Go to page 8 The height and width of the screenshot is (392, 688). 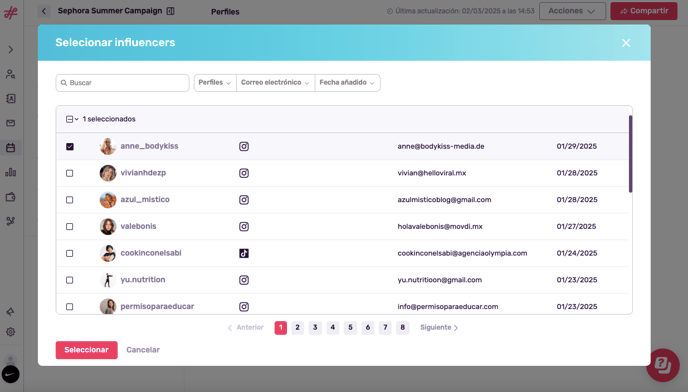(x=402, y=327)
